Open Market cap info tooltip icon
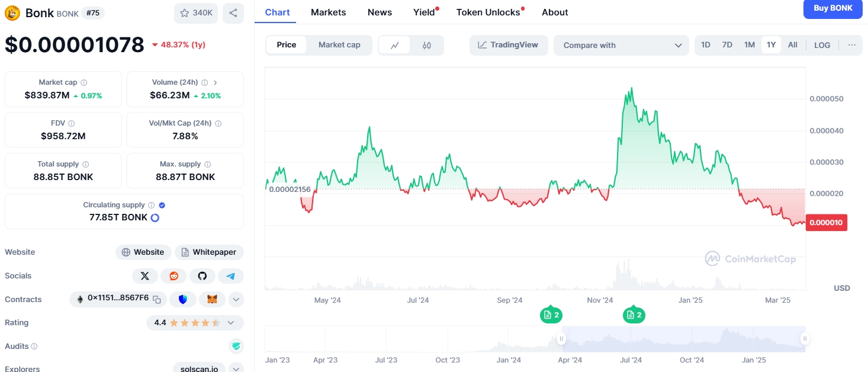 (83, 83)
